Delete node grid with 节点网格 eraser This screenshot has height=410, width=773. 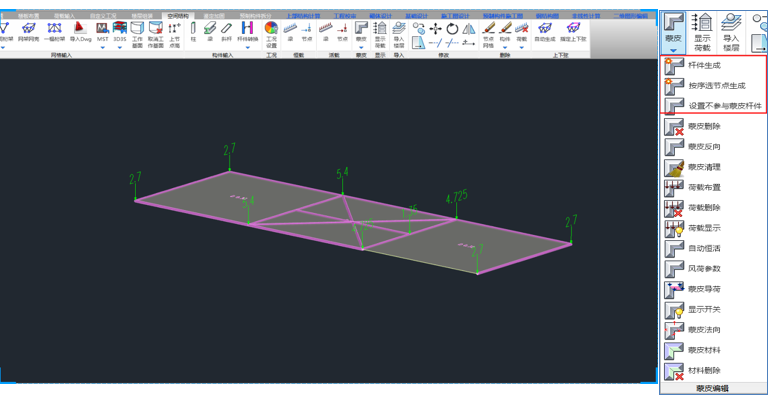pyautogui.click(x=488, y=34)
